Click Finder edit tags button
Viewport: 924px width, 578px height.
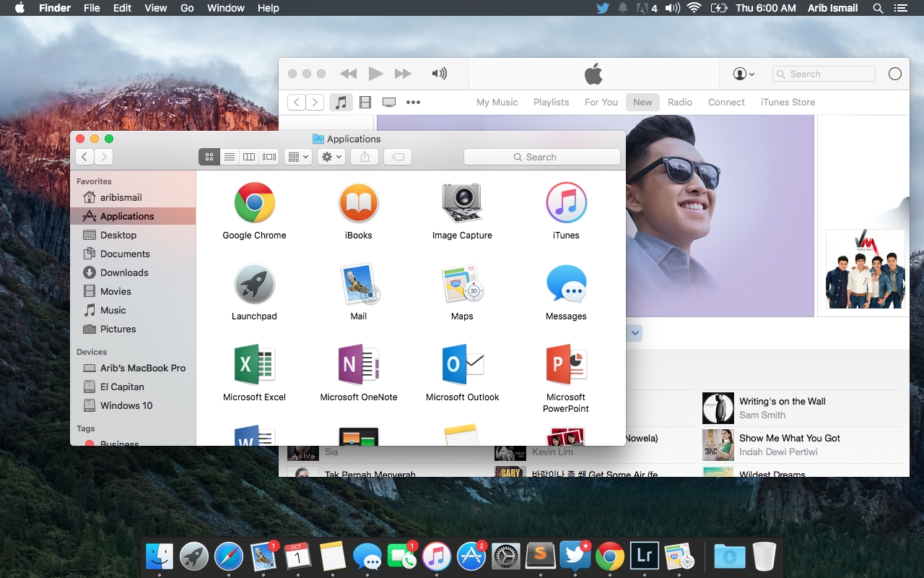[398, 157]
